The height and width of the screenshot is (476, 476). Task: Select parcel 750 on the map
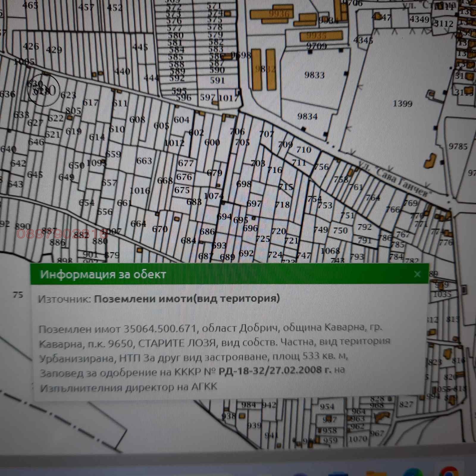[x=340, y=231]
